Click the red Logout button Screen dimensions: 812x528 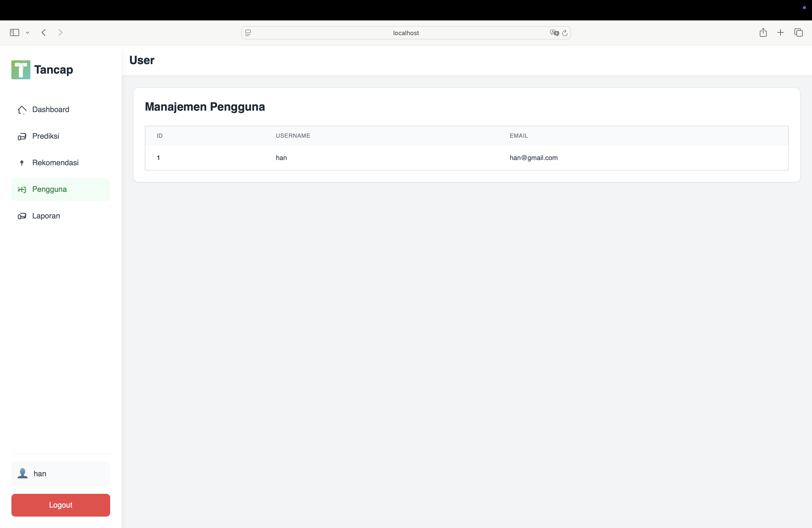coord(61,505)
